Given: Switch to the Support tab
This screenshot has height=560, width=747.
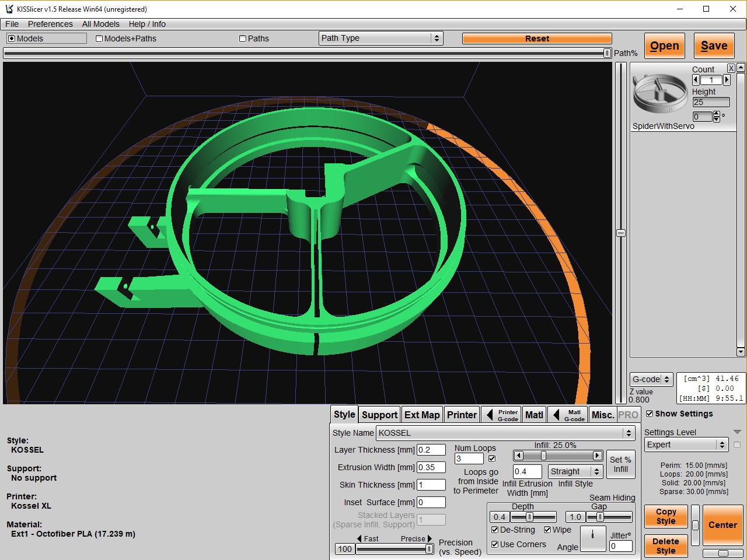Looking at the screenshot, I should click(x=379, y=415).
